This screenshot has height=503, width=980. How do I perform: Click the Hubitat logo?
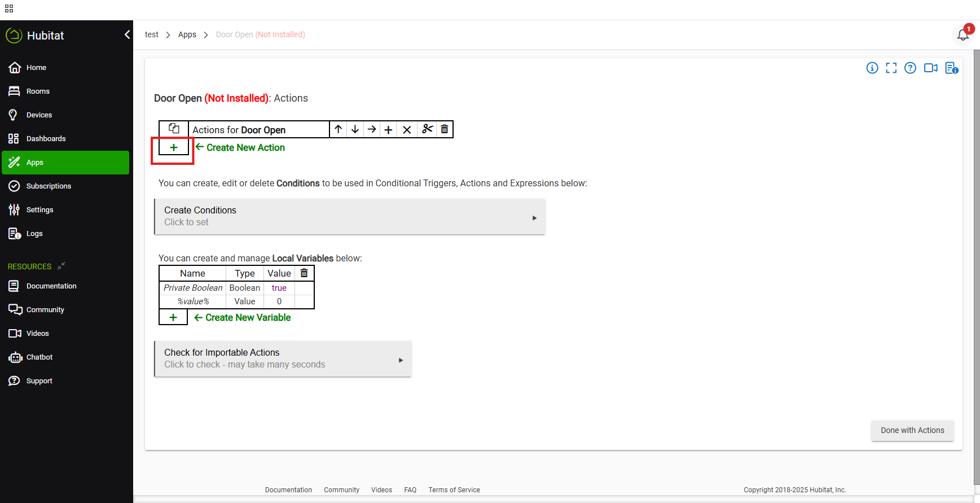coord(34,36)
